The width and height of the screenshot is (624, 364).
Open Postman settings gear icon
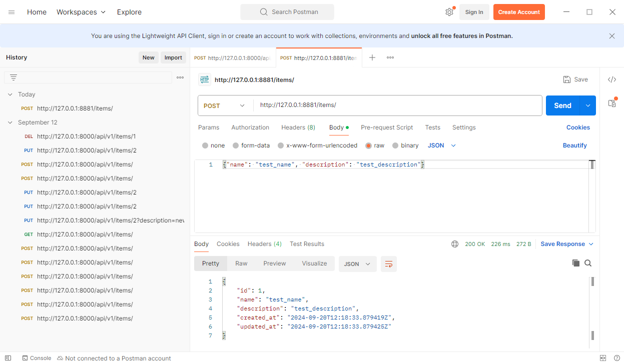449,12
